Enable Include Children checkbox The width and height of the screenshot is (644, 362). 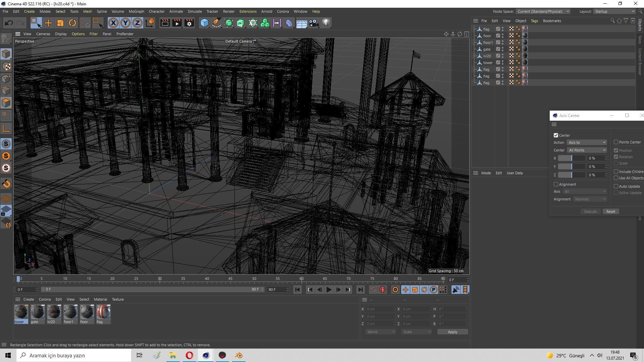(616, 172)
